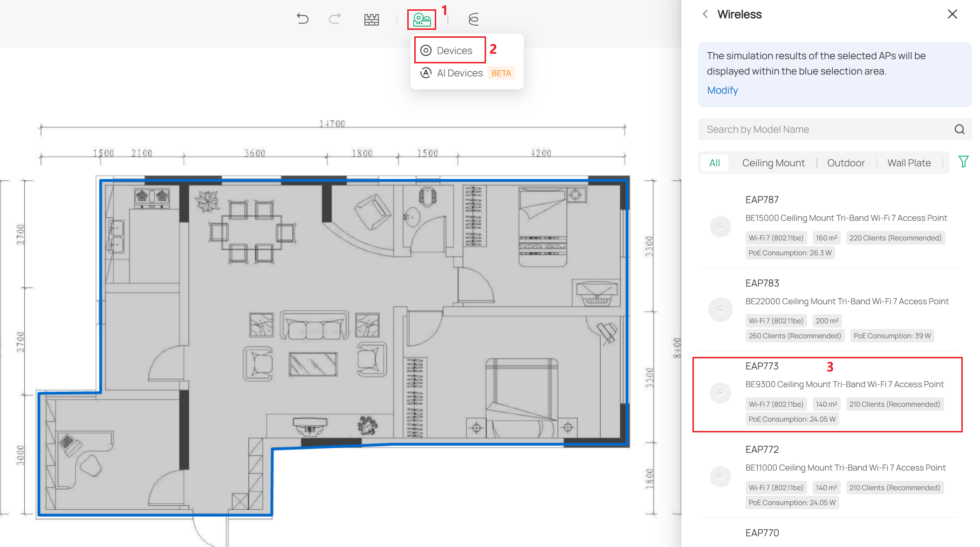Open the filter icon beside Wall Plate tab

(963, 162)
